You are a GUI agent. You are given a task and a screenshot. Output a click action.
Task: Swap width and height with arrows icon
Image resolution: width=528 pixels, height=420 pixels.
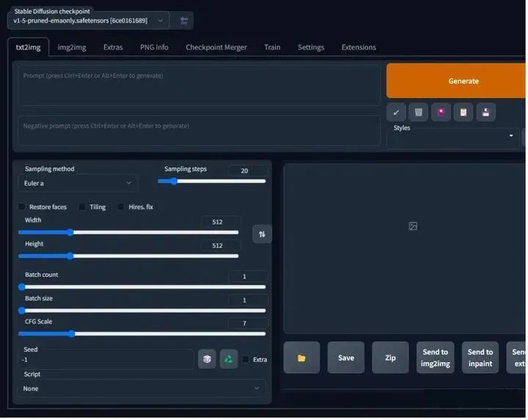point(262,234)
